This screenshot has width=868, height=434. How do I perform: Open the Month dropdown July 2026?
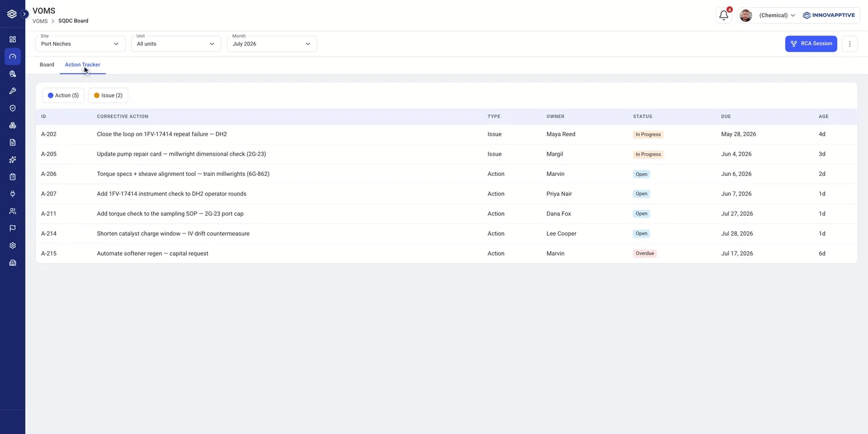click(x=272, y=43)
